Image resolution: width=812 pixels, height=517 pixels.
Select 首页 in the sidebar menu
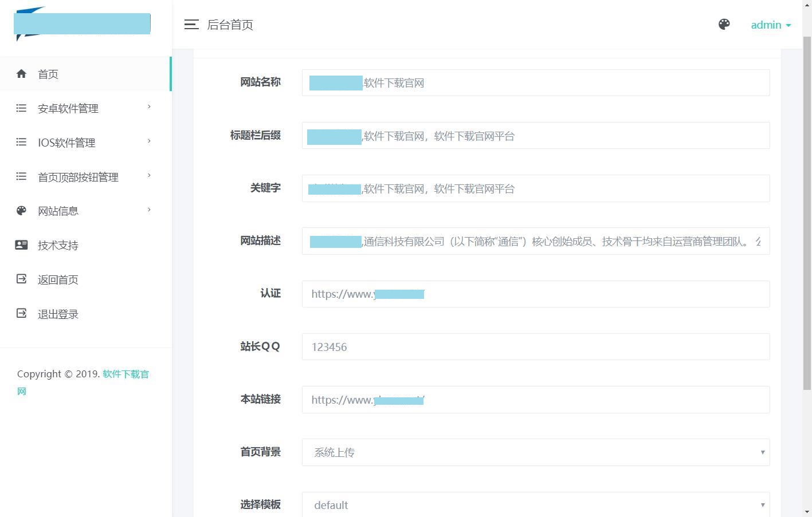pyautogui.click(x=48, y=73)
